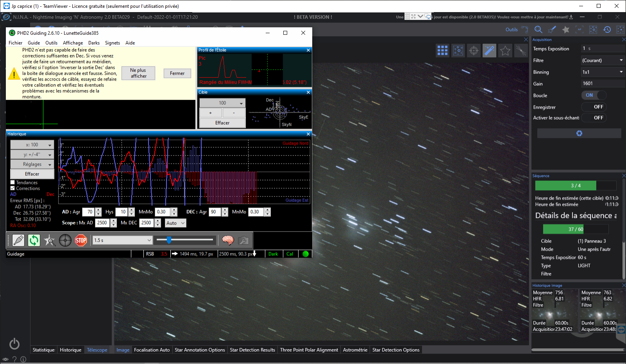Screen dimensions: 626x364
Task: Click the Temps Exposition value field
Action: tap(603, 48)
